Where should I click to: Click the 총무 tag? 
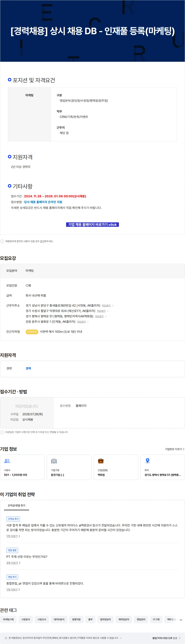click(90, 619)
